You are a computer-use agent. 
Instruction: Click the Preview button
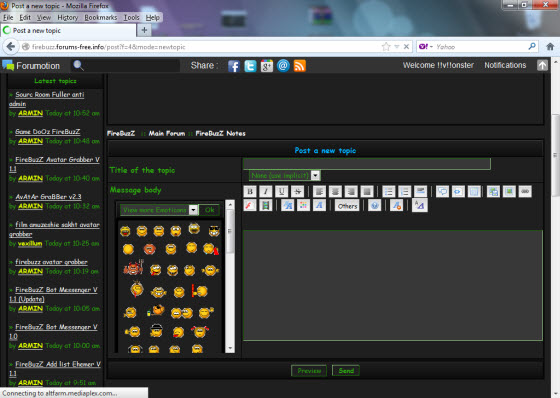click(309, 371)
